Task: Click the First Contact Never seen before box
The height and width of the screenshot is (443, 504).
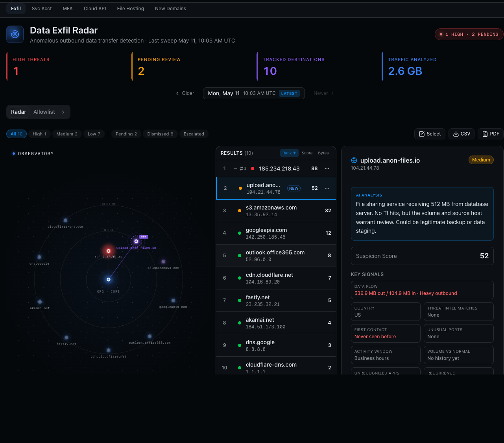Action: pyautogui.click(x=386, y=333)
